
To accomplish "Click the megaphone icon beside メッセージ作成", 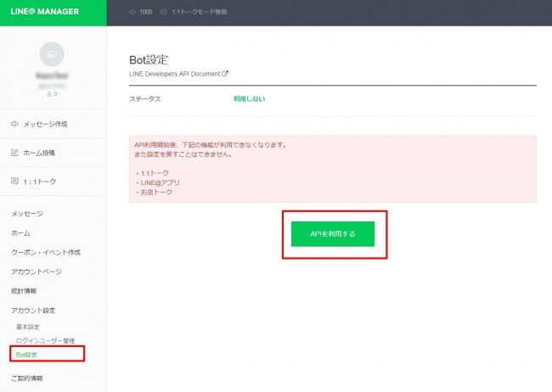I will click(14, 124).
